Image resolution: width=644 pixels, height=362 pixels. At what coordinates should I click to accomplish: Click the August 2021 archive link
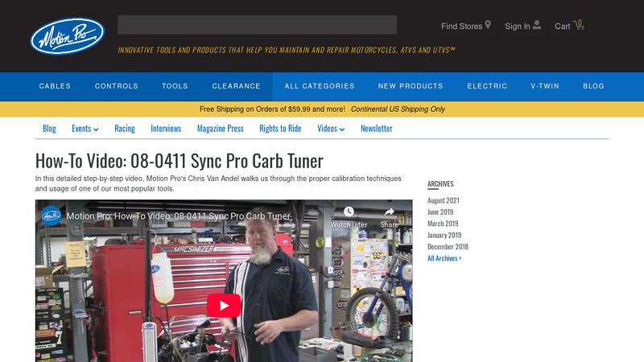pyautogui.click(x=443, y=200)
